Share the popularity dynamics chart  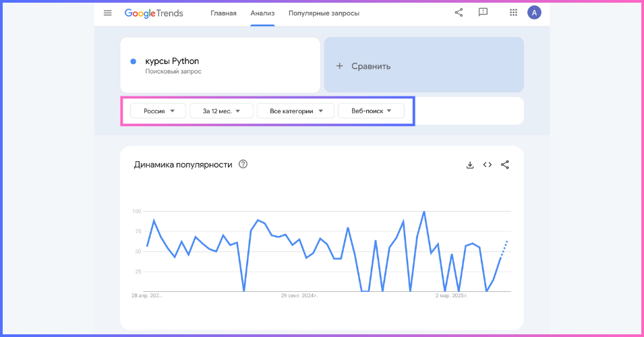(505, 164)
